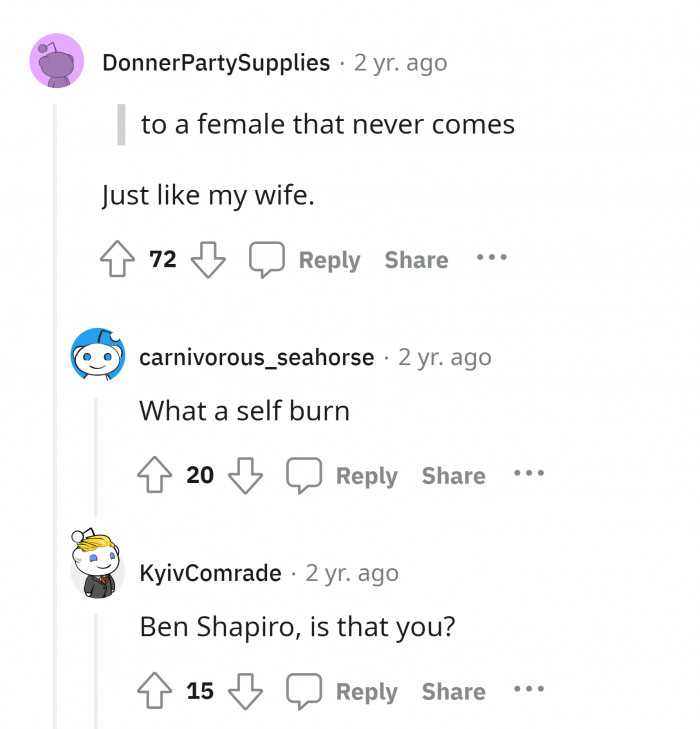Reply to 'What a self burn' comment

366,476
